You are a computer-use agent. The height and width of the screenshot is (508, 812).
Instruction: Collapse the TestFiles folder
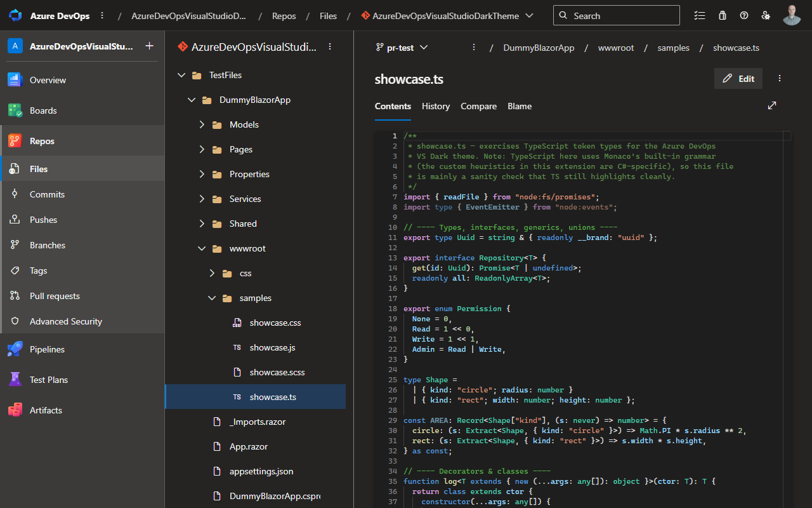pyautogui.click(x=181, y=75)
